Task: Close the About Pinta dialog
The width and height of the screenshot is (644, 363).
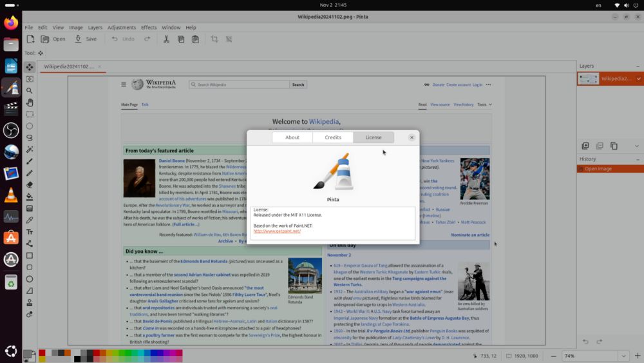Action: [x=412, y=137]
